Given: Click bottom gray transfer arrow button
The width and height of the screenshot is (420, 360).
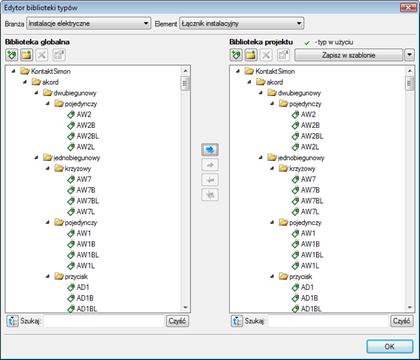Looking at the screenshot, I should point(210,195).
